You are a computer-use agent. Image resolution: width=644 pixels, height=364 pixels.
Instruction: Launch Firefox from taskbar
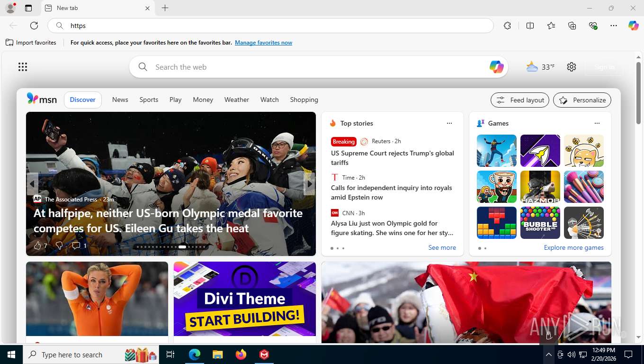(x=241, y=355)
